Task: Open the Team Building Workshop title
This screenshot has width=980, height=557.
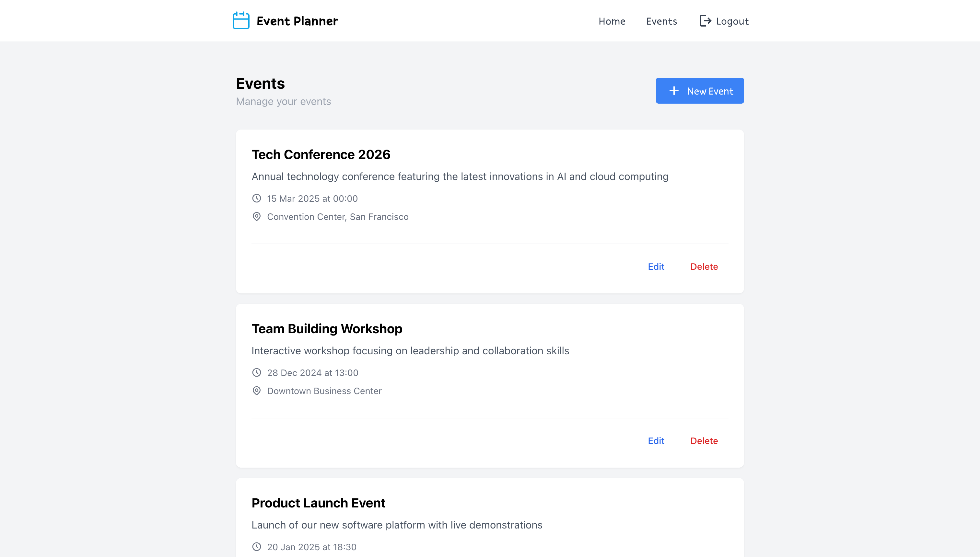Action: (x=327, y=329)
